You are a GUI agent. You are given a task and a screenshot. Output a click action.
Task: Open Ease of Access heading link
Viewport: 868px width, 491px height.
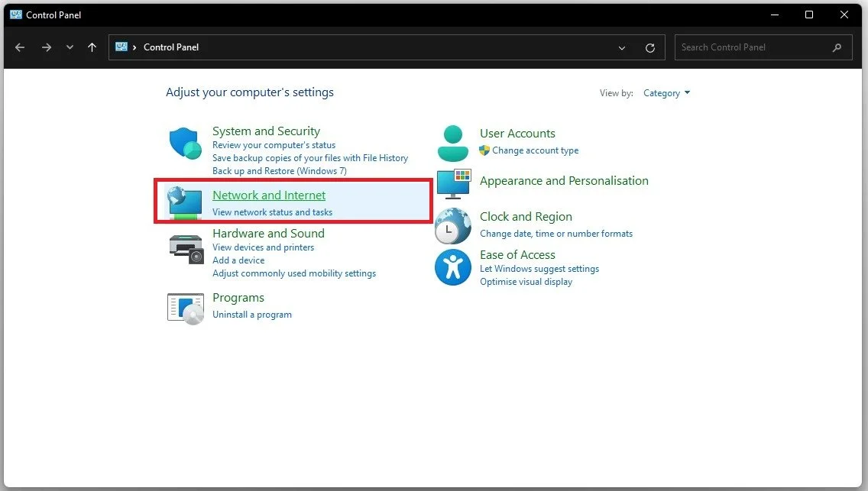click(517, 255)
